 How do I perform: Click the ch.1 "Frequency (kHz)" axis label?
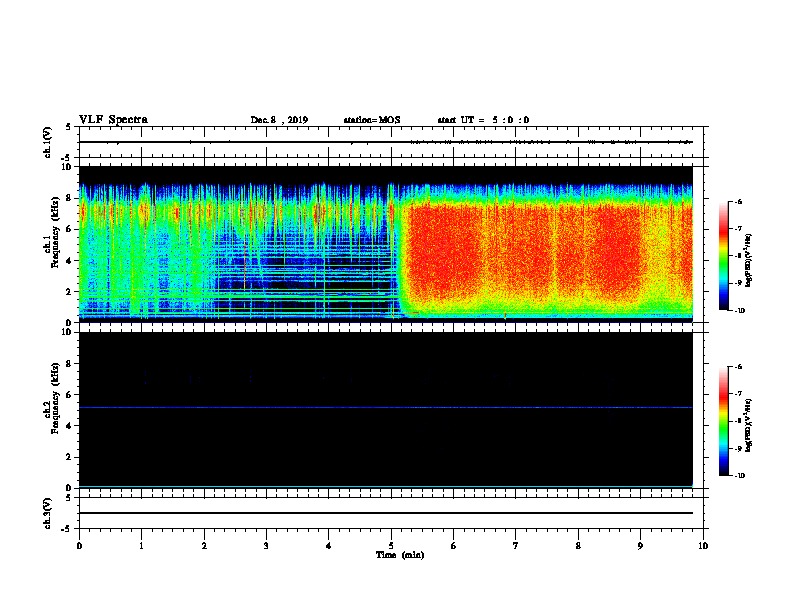click(55, 232)
